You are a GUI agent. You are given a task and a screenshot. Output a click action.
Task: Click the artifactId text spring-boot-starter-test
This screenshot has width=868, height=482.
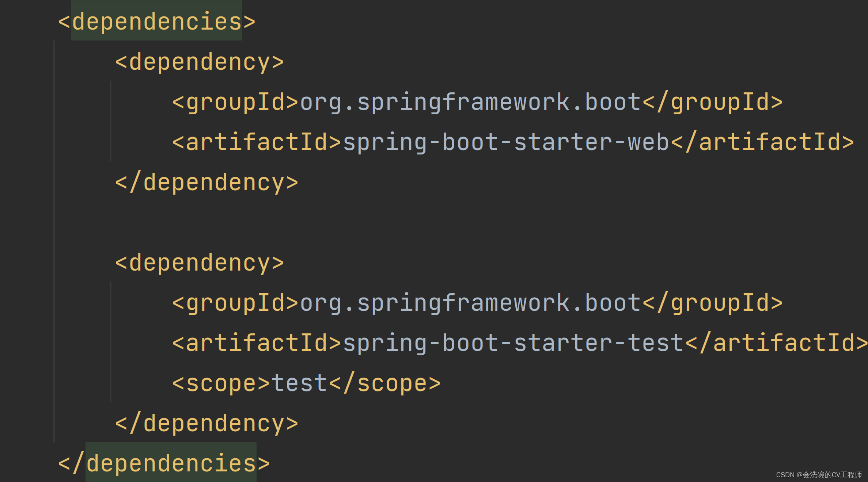(x=513, y=343)
